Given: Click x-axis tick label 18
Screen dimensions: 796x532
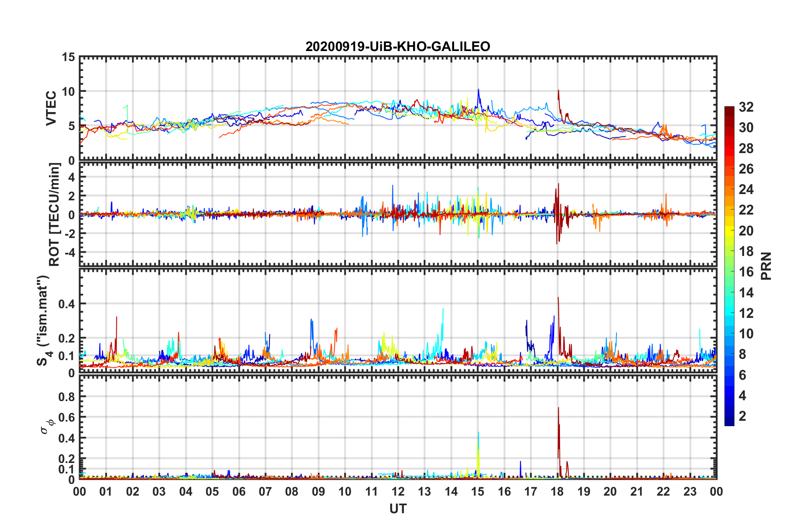Looking at the screenshot, I should (x=557, y=491).
